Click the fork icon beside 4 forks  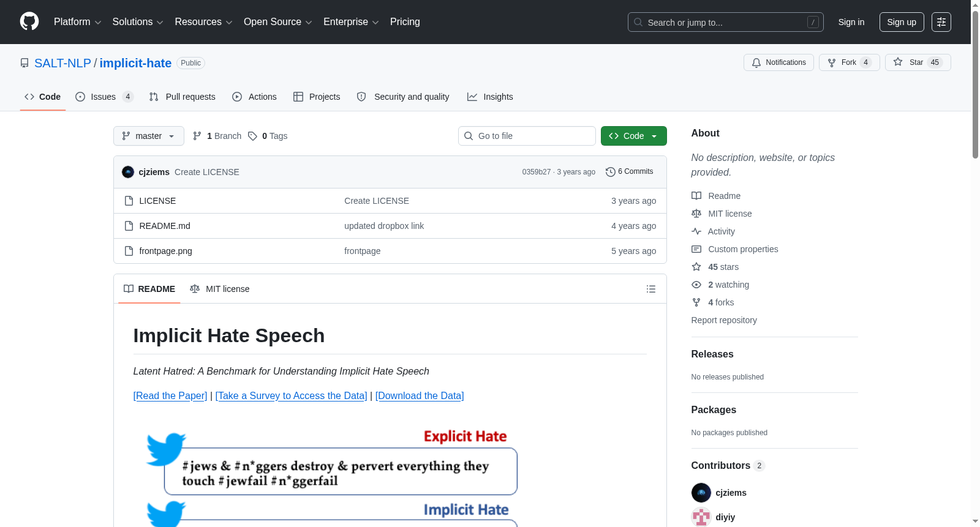point(696,302)
